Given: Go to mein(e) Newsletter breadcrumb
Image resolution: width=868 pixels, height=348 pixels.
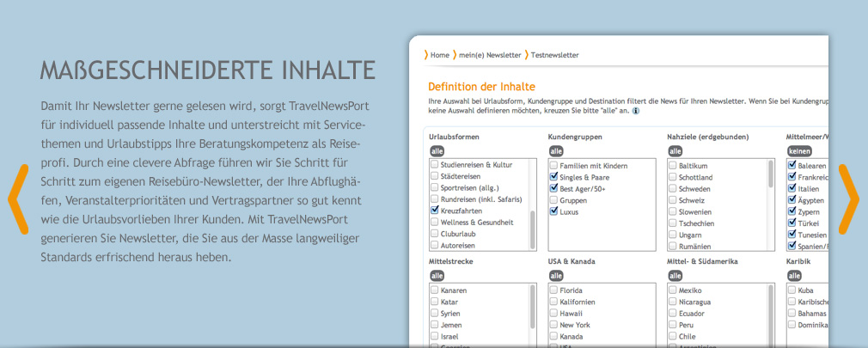Looking at the screenshot, I should pyautogui.click(x=490, y=55).
